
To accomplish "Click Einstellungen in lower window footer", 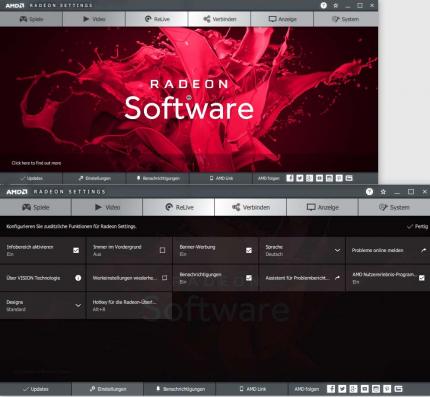I will [x=108, y=389].
